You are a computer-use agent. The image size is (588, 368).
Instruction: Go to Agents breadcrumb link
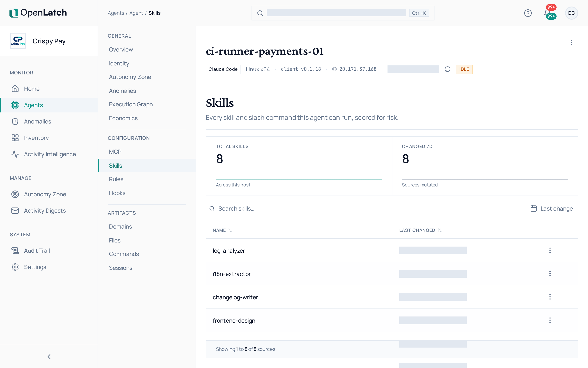pos(116,13)
